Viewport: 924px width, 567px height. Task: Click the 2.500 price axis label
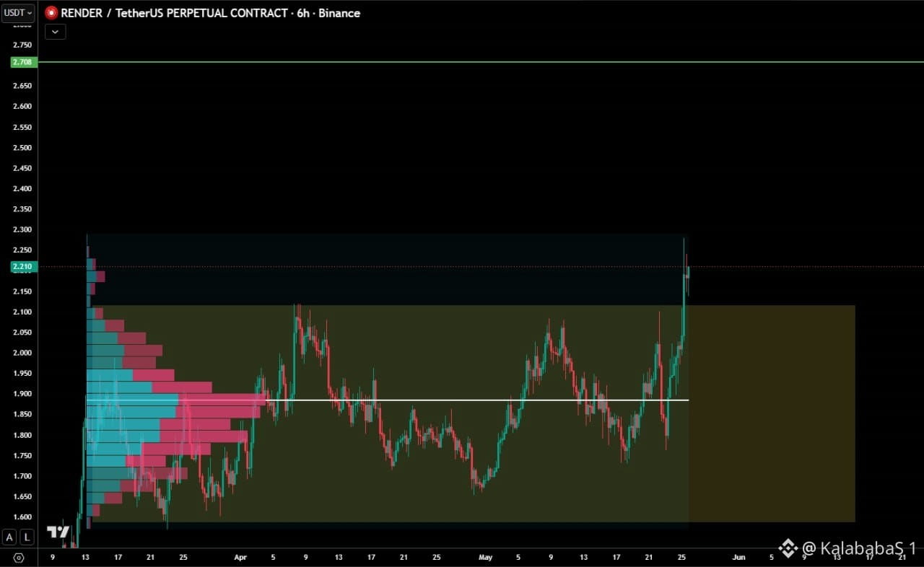click(x=22, y=148)
